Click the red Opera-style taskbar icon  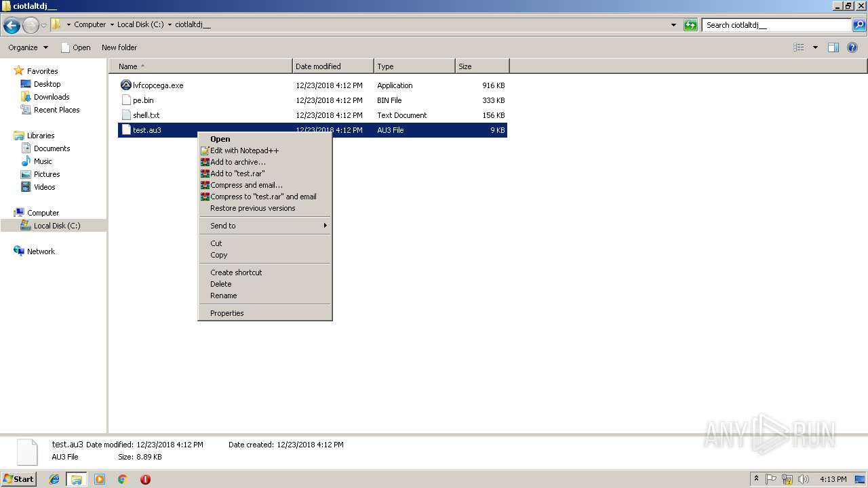145,479
